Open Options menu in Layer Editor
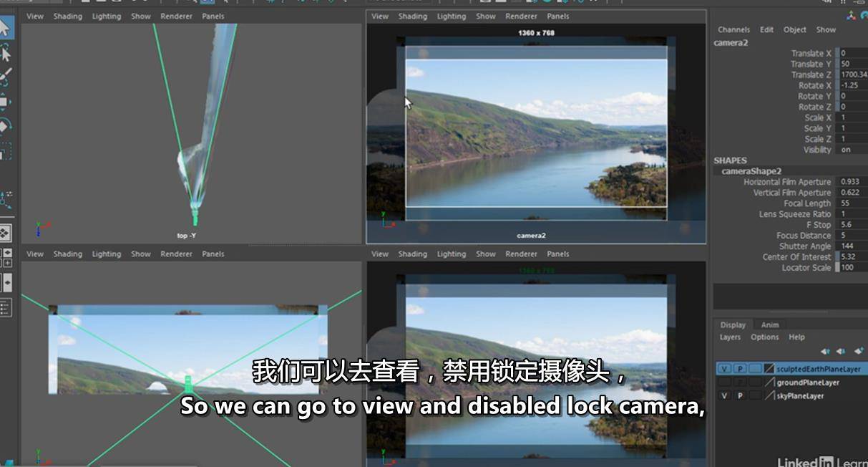Image resolution: width=868 pixels, height=467 pixels. pyautogui.click(x=764, y=337)
